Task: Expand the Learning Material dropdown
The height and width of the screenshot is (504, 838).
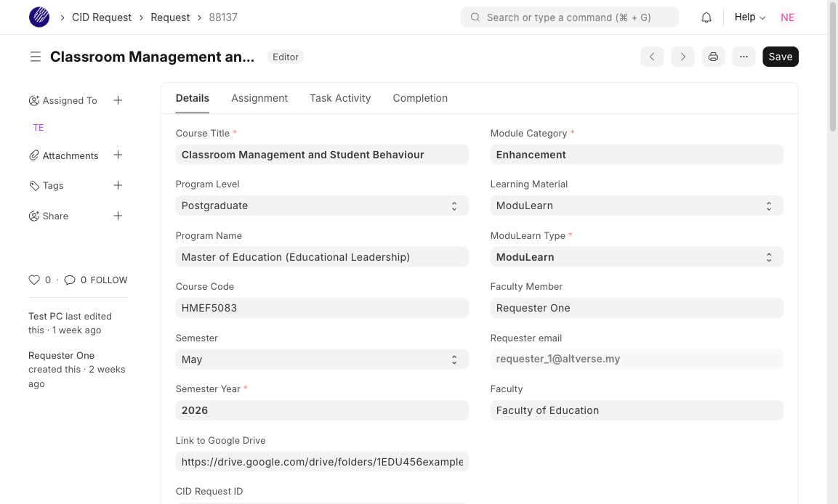Action: [x=636, y=206]
